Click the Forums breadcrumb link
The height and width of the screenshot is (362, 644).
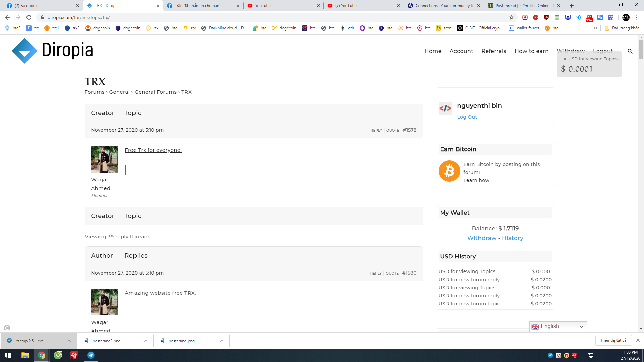(94, 92)
